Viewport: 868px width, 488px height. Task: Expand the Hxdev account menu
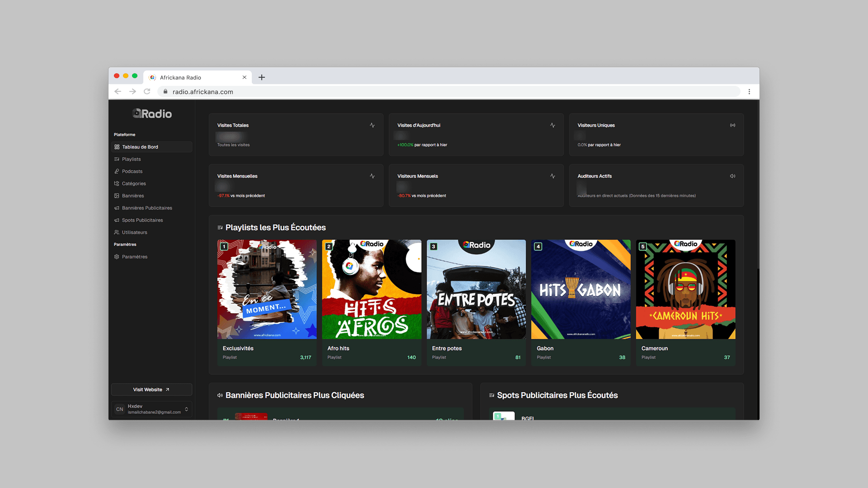[x=186, y=409]
